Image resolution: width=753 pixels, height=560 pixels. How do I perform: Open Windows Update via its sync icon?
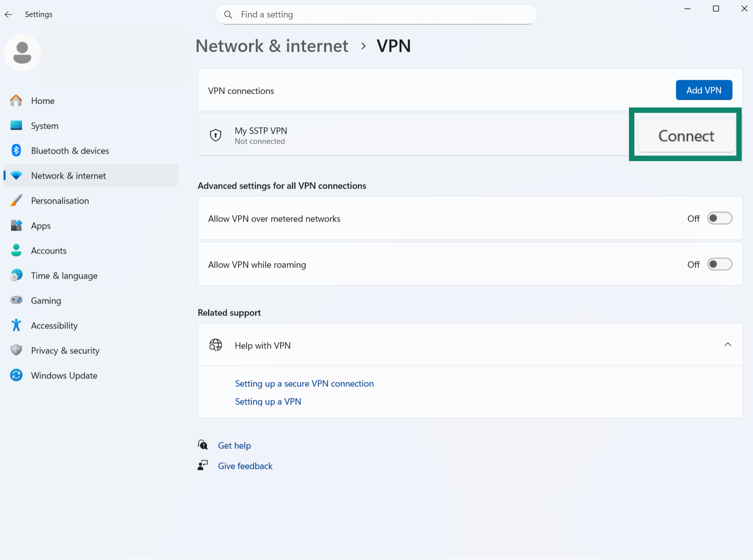17,375
